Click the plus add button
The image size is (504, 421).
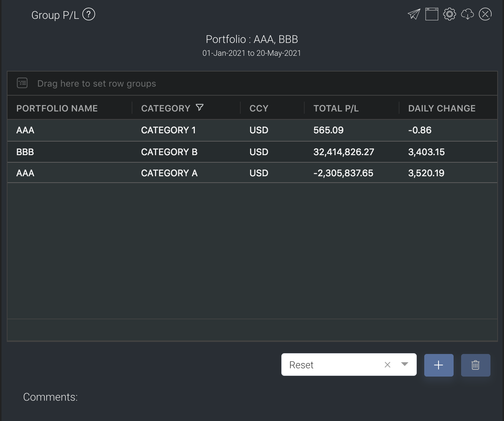pyautogui.click(x=439, y=365)
